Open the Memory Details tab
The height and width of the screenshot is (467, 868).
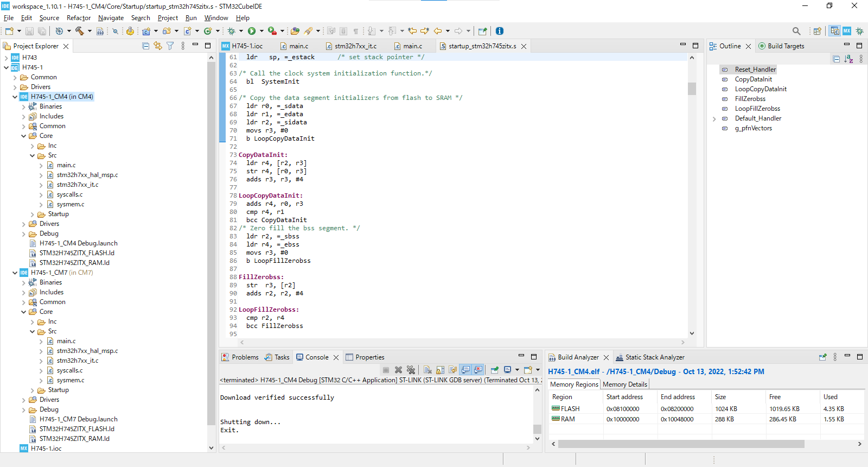pos(624,384)
